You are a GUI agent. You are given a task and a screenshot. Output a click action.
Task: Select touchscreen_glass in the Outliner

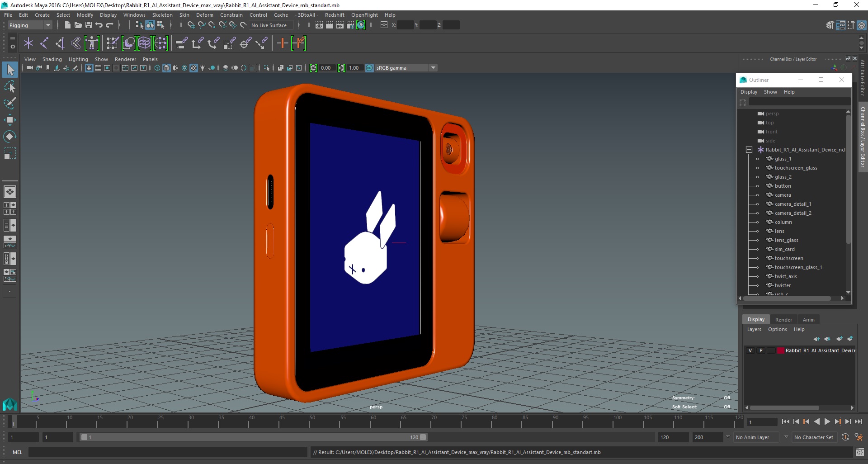coord(796,168)
